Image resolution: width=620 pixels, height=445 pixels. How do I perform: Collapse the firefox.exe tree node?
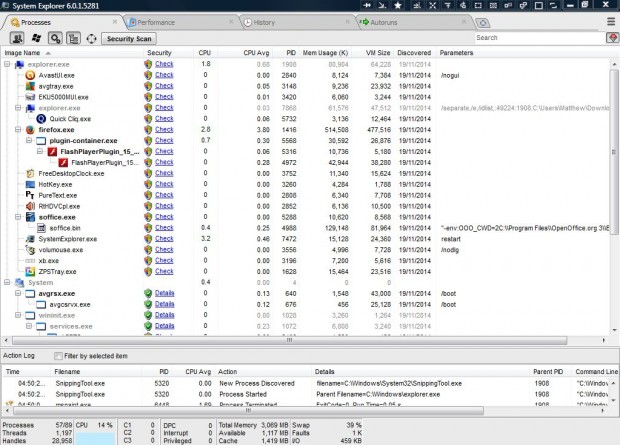point(18,129)
